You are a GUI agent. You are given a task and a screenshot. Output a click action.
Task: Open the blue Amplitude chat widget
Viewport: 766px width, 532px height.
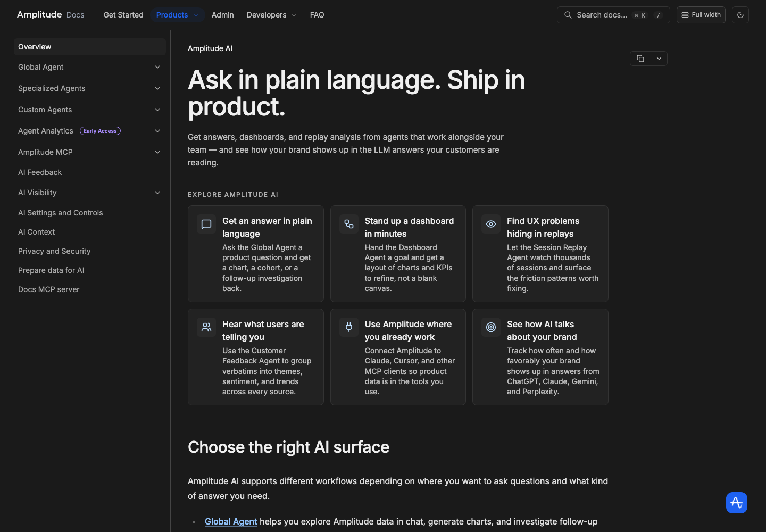tap(737, 503)
